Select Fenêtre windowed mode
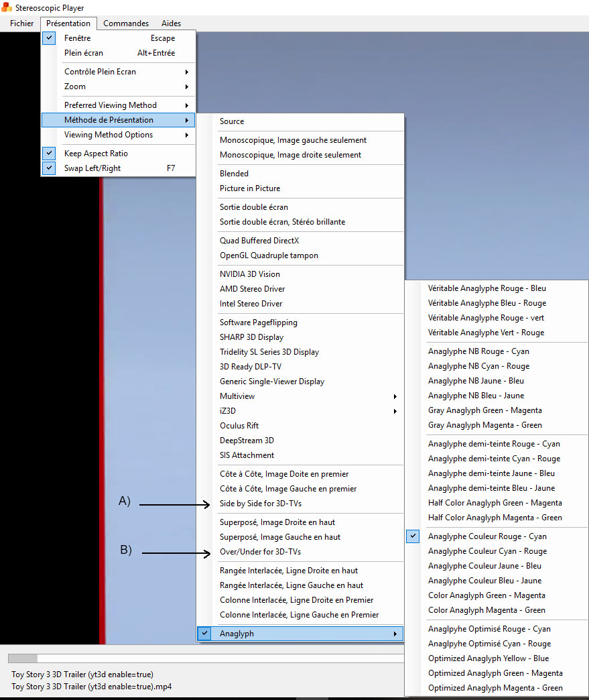Screen dimensions: 589x700 77,38
